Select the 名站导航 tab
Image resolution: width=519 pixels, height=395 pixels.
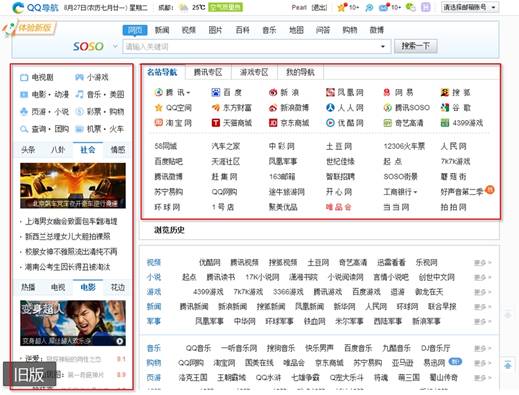(x=162, y=72)
